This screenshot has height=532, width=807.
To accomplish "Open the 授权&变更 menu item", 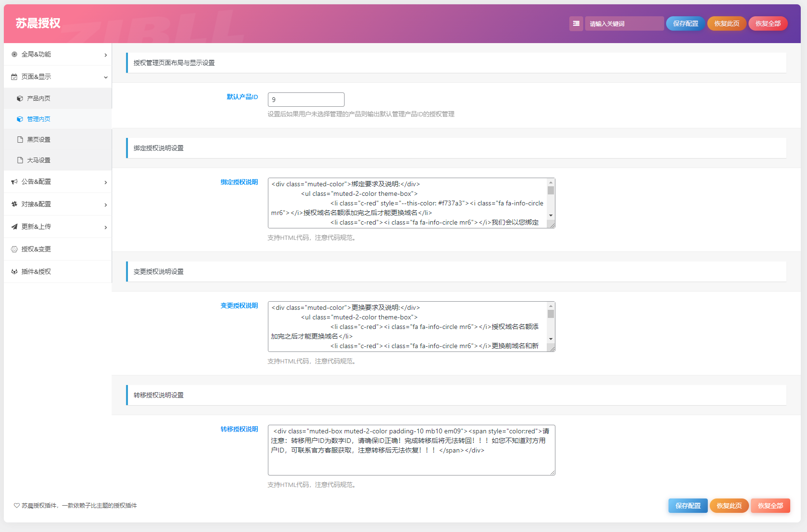I will 58,249.
